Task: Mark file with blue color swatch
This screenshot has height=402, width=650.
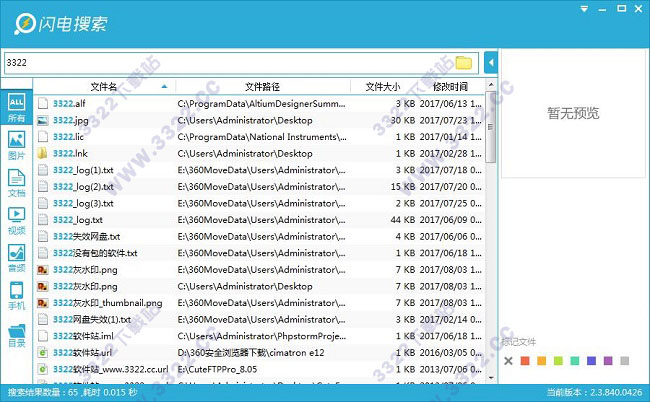Action: [591, 361]
